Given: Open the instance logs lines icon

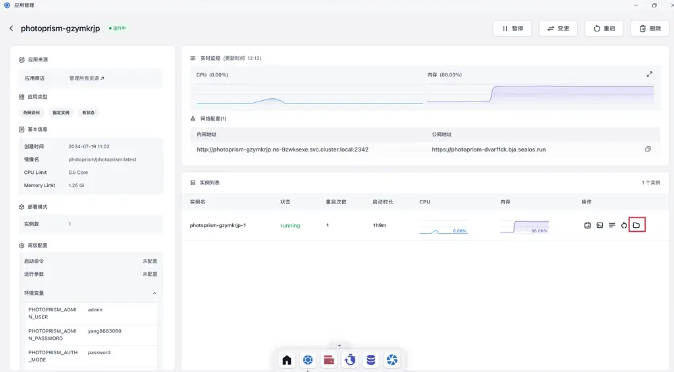Looking at the screenshot, I should pos(612,225).
